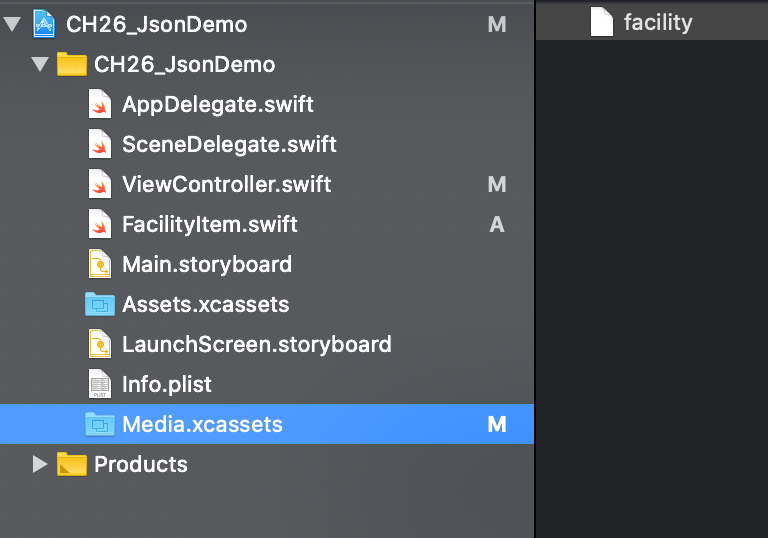
Task: Collapse the CH26_JsonDemo project root
Action: coord(12,24)
